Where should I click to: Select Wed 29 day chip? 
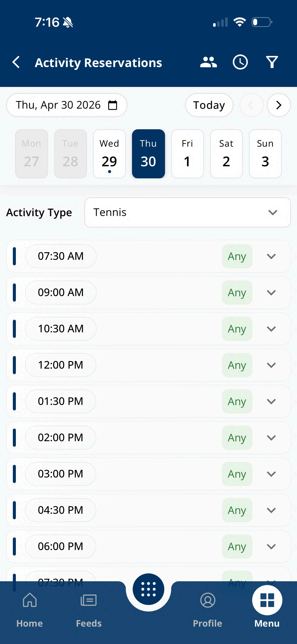coord(109,154)
